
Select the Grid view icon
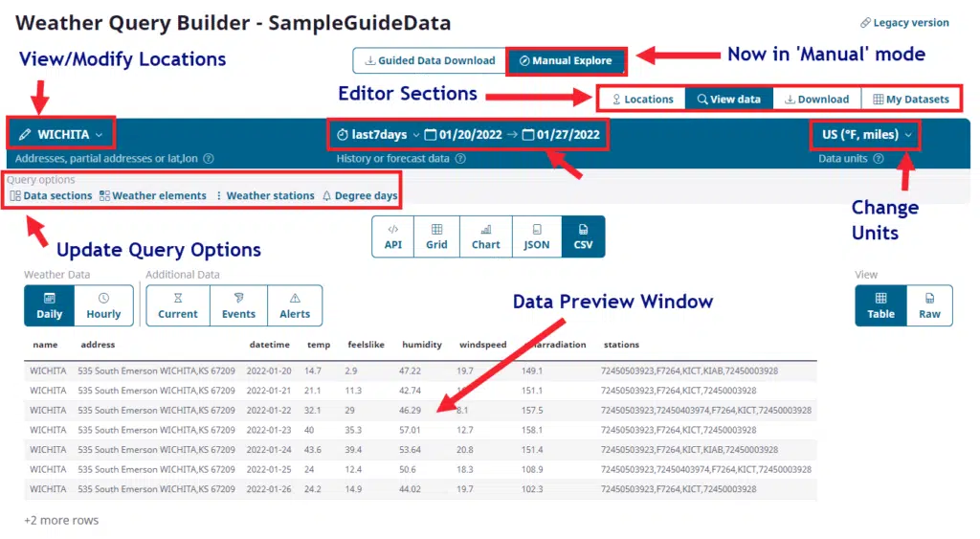point(436,236)
